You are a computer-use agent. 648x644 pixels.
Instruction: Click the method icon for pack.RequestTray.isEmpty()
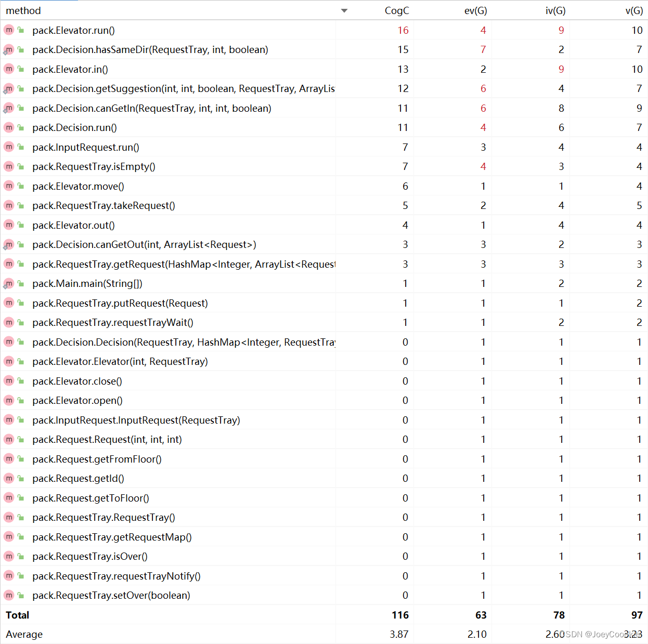(x=9, y=167)
